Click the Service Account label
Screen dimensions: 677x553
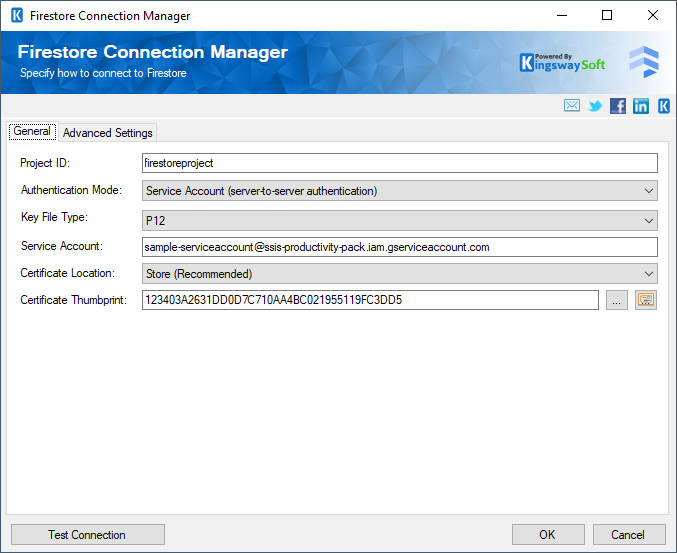click(62, 246)
